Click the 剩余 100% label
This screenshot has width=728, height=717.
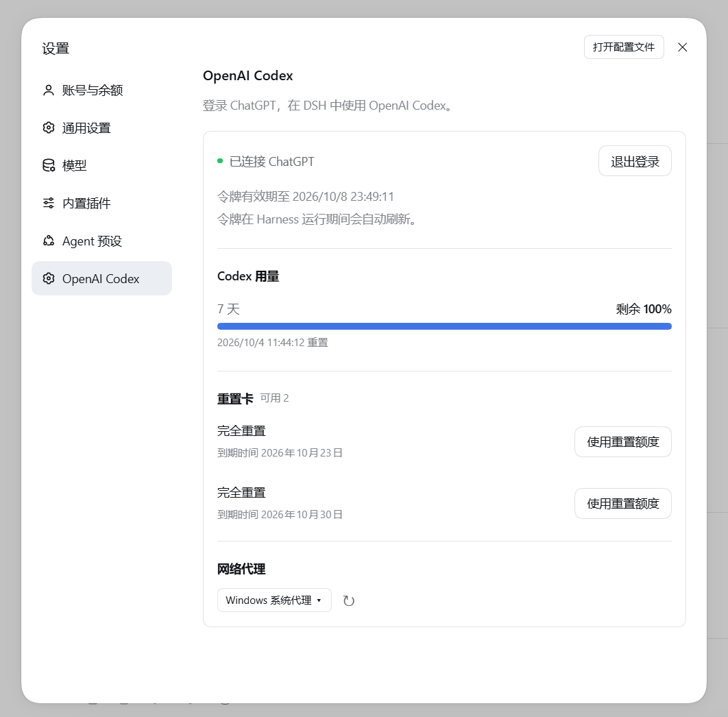click(644, 309)
